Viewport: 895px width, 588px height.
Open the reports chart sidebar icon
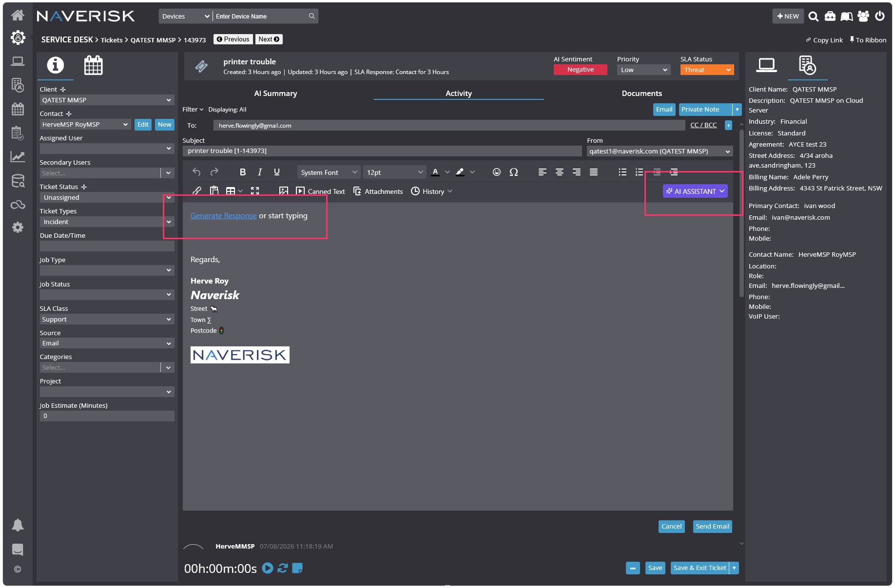click(x=18, y=156)
